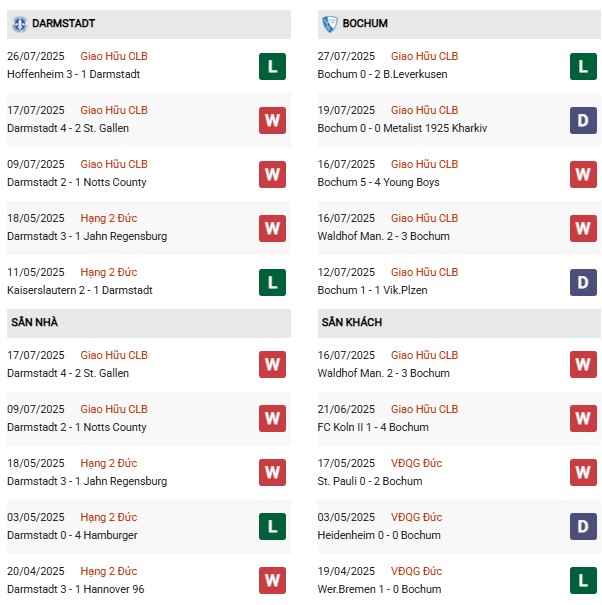This screenshot has width=602, height=605.
Task: Click the D badge for Bochum 0 - 0 Metalist 1925 Kharkiv
Action: coord(583,120)
